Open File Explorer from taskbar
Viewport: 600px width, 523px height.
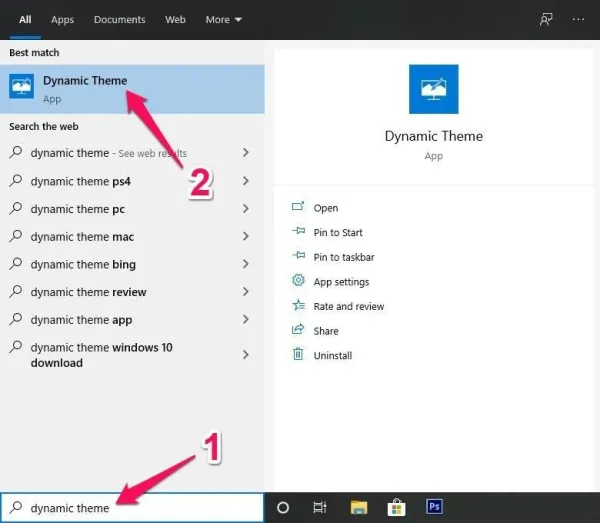click(359, 507)
